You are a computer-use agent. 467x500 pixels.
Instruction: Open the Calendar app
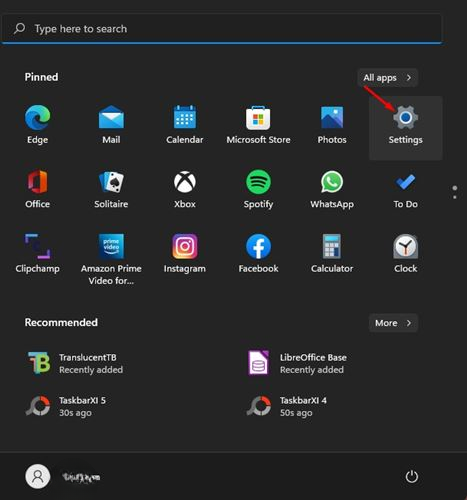pyautogui.click(x=185, y=125)
